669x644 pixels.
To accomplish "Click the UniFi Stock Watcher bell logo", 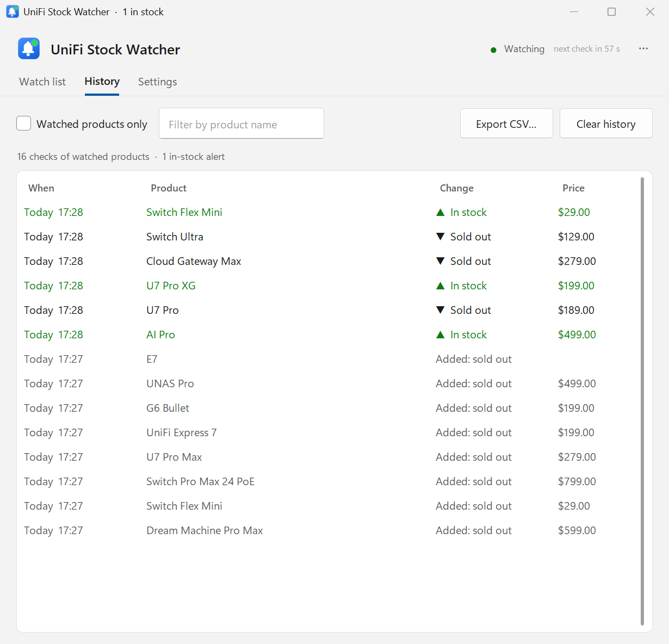I will 29,48.
